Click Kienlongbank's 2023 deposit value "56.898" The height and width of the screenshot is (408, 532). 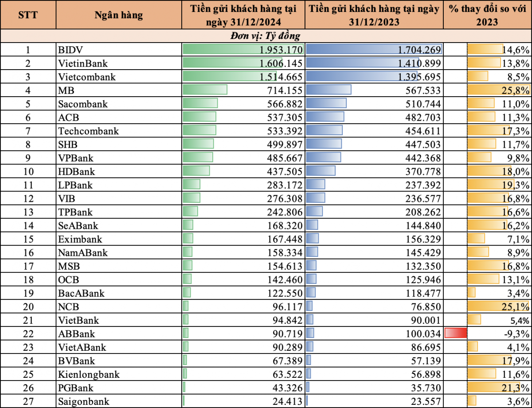pyautogui.click(x=426, y=374)
